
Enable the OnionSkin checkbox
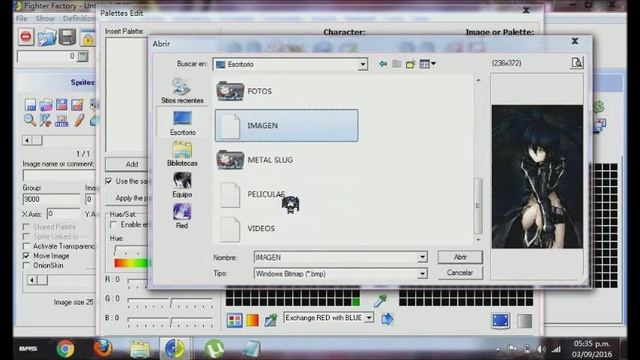point(27,265)
